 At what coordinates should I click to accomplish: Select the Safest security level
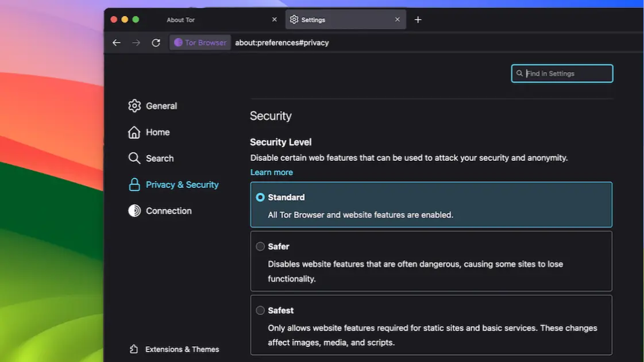coord(260,310)
